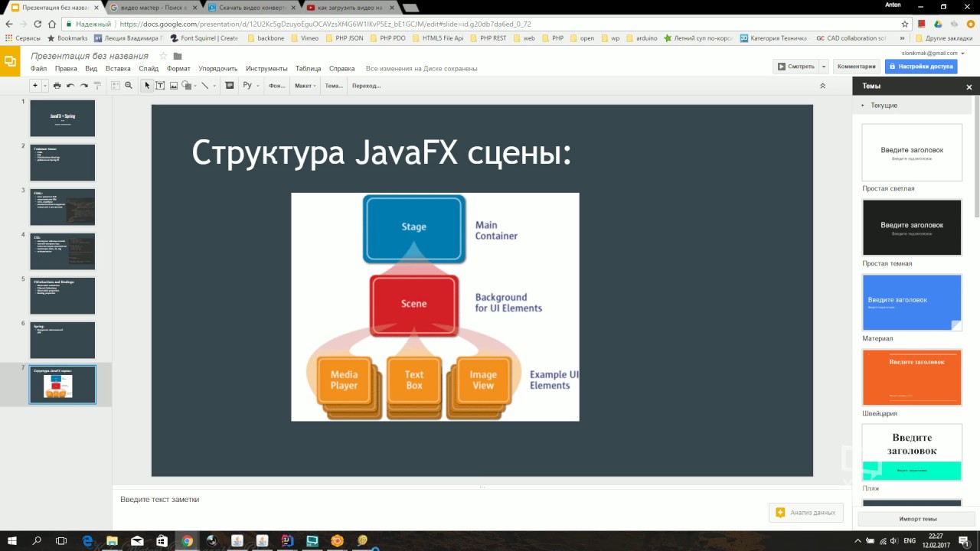
Task: Apply the 'Простая светлая' theme
Action: pos(911,152)
